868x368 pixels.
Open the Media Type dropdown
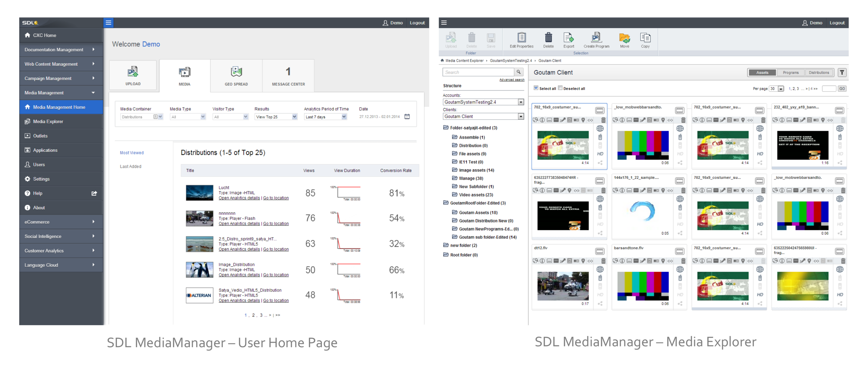click(187, 117)
